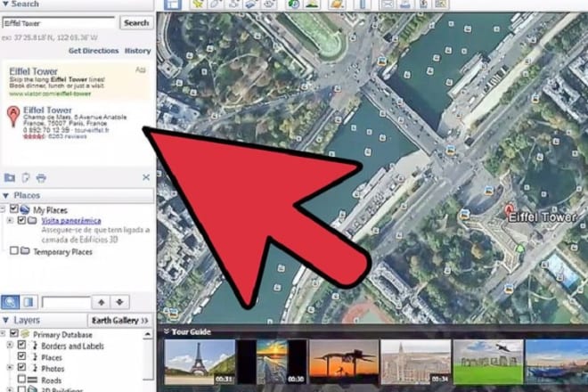Viewport: 588px width, 392px height.
Task: Play the Eiffel Tower tour thumbnail
Action: coord(200,362)
